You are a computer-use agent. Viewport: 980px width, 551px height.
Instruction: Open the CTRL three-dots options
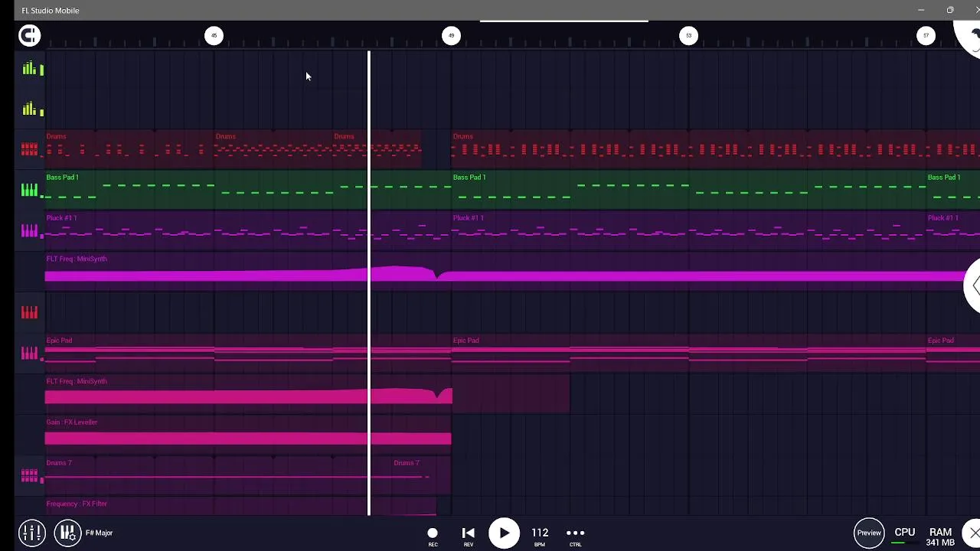tap(575, 536)
